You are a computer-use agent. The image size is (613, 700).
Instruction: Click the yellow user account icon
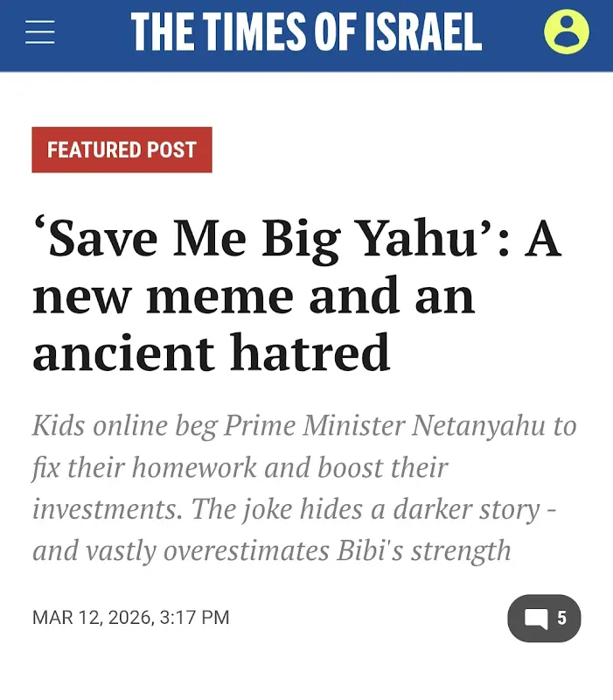(x=566, y=31)
